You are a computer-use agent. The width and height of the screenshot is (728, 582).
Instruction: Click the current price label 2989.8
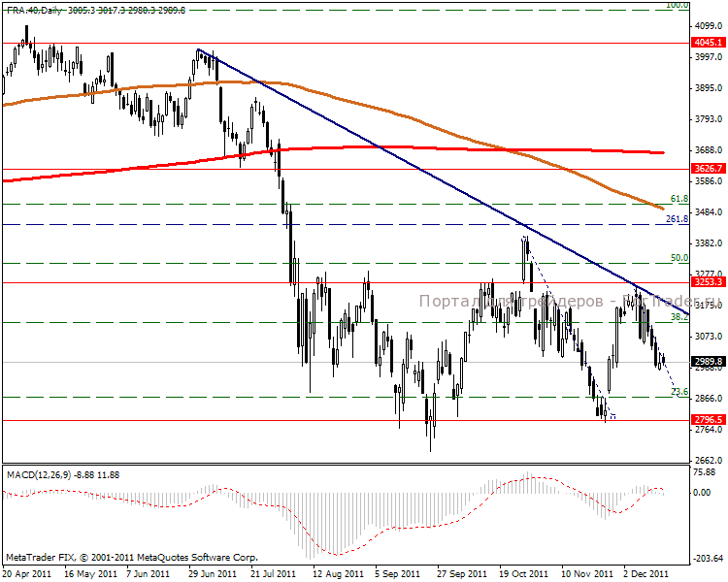pyautogui.click(x=709, y=362)
